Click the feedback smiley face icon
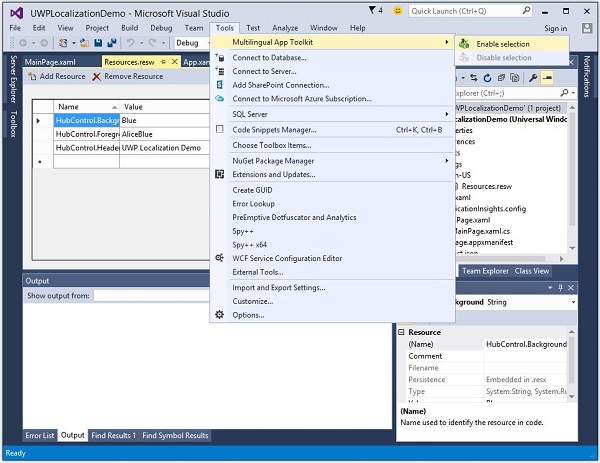This screenshot has height=463, width=600. tap(398, 11)
